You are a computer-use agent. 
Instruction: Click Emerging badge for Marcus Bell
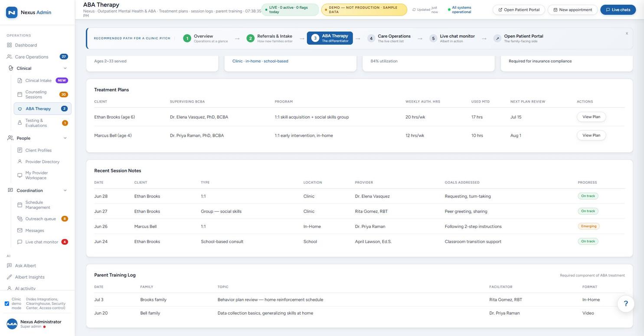click(589, 226)
